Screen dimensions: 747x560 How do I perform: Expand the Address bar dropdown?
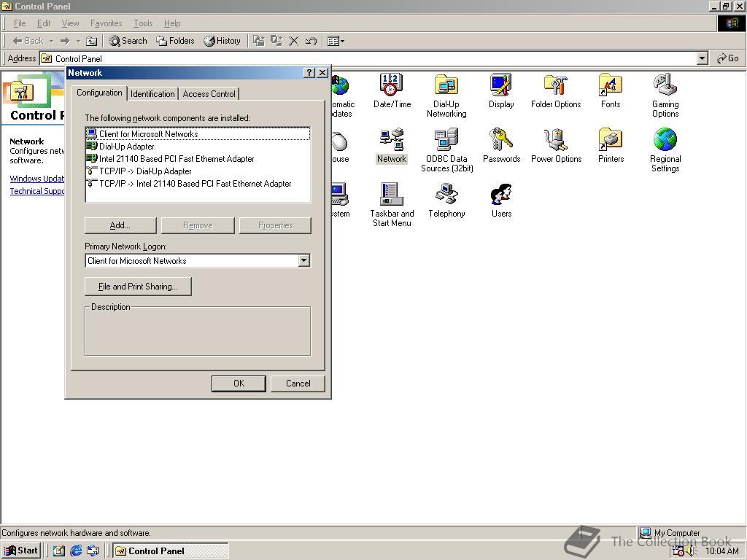tap(702, 58)
